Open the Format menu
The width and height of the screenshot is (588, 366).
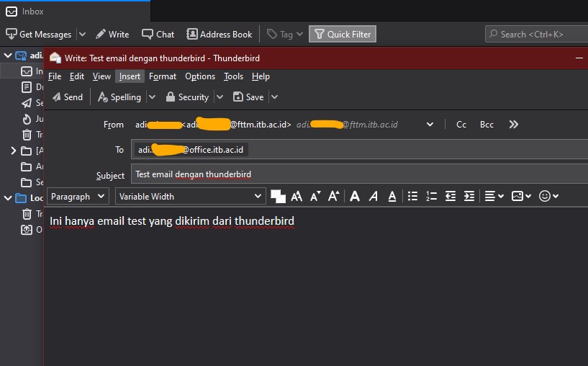click(x=163, y=76)
